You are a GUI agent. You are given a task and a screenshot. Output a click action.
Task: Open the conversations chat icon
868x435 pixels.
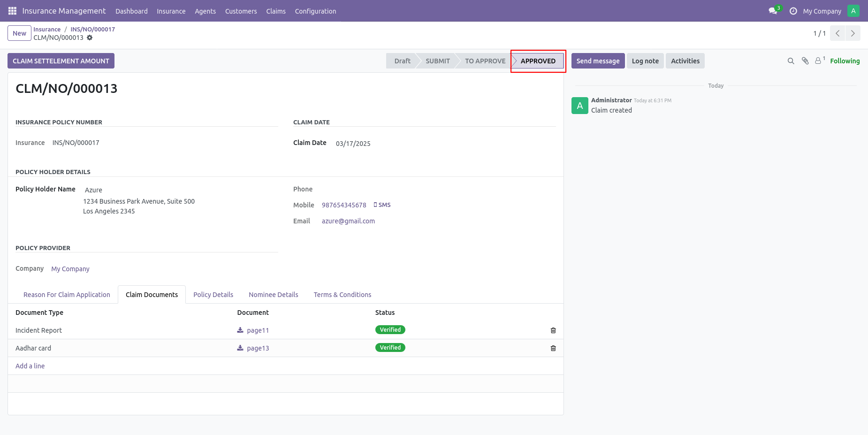coord(773,11)
